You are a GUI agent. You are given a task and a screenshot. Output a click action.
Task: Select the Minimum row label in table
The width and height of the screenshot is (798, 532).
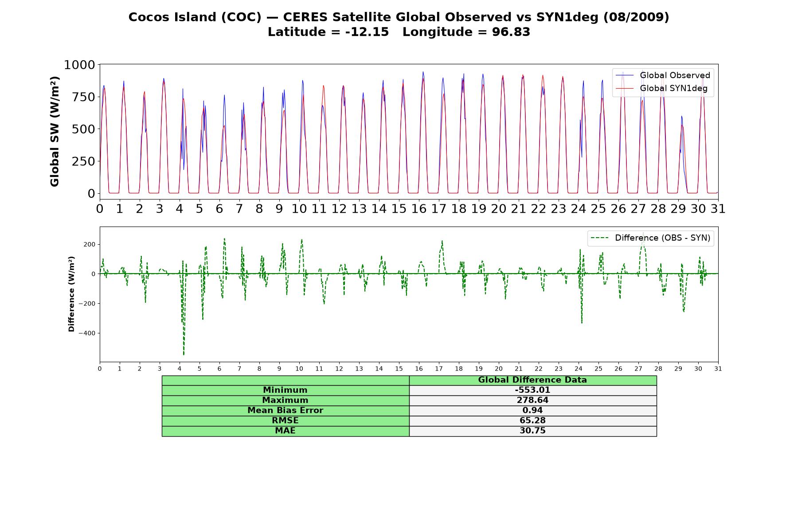pos(285,390)
